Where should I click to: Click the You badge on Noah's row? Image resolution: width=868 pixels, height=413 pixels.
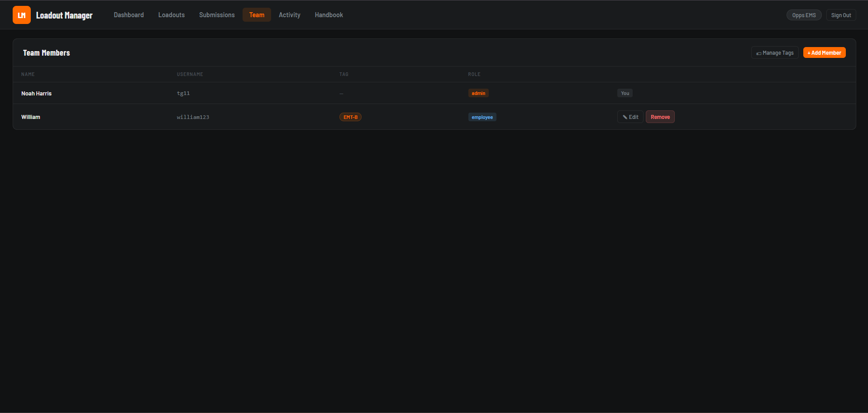(x=625, y=93)
